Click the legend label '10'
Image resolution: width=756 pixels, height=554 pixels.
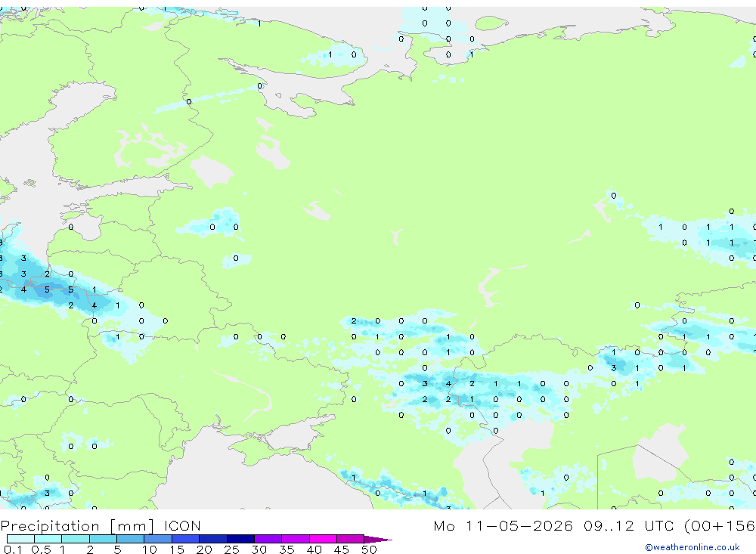(150, 549)
